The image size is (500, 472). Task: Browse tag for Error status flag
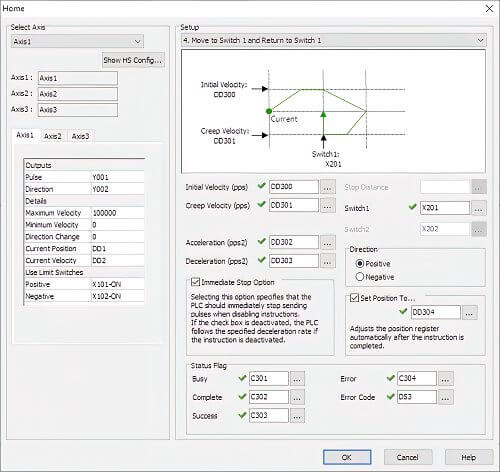pos(446,379)
